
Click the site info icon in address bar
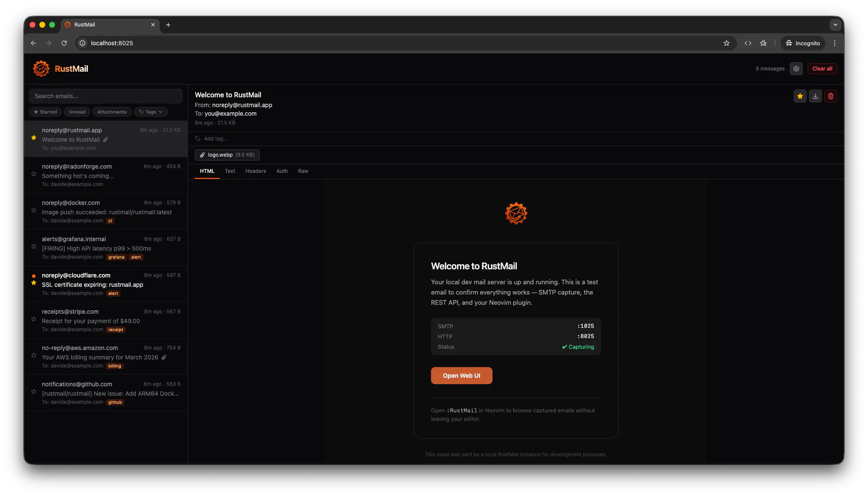[82, 43]
